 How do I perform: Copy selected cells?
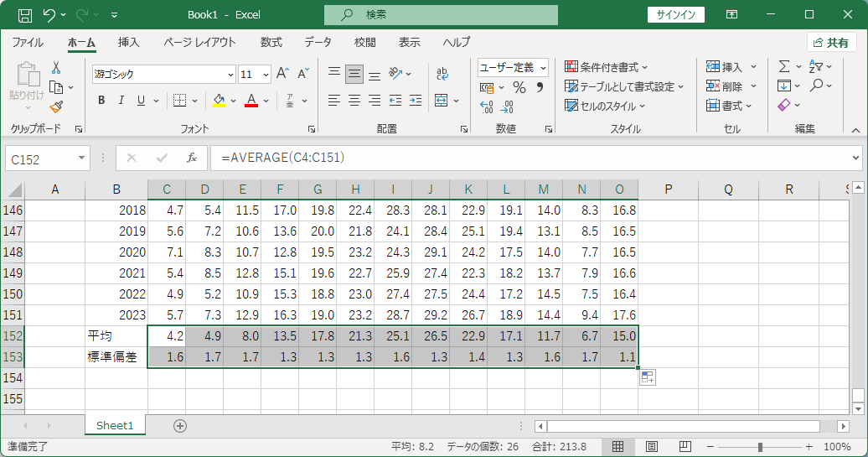[56, 87]
